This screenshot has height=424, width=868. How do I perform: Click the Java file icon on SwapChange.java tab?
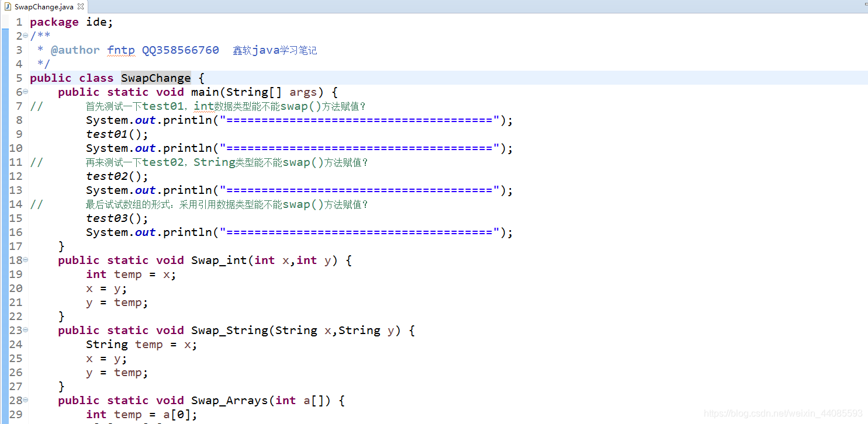tap(8, 6)
